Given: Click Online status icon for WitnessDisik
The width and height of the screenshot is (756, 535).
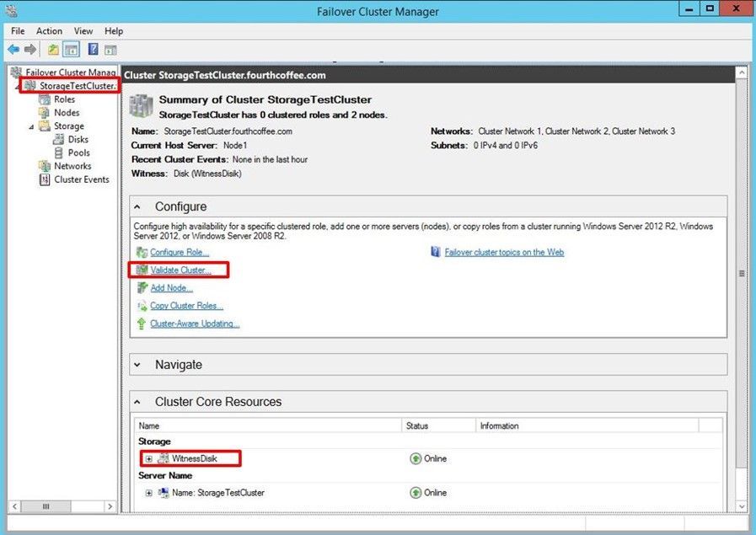Looking at the screenshot, I should [x=416, y=458].
